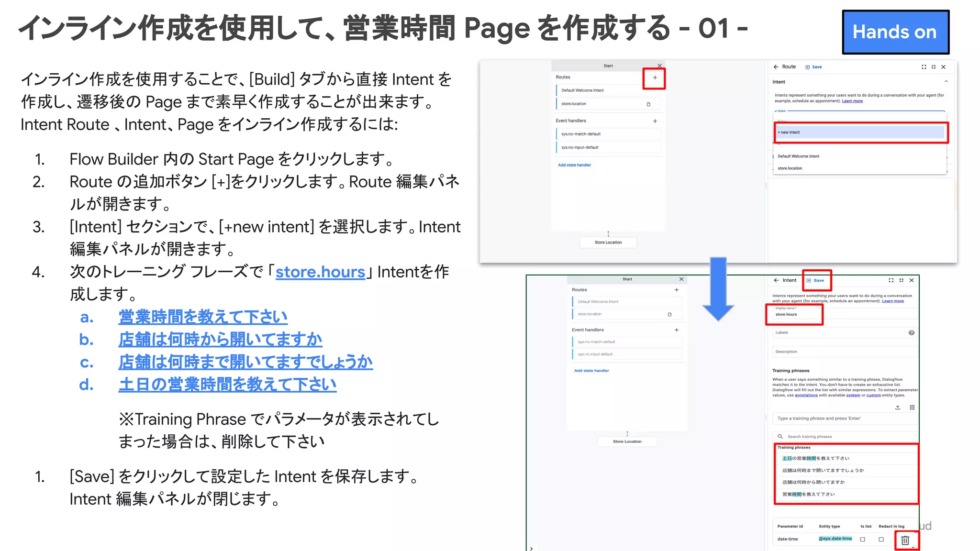
Task: Click the Routes plus icon in bottom screenshot
Action: [x=677, y=290]
